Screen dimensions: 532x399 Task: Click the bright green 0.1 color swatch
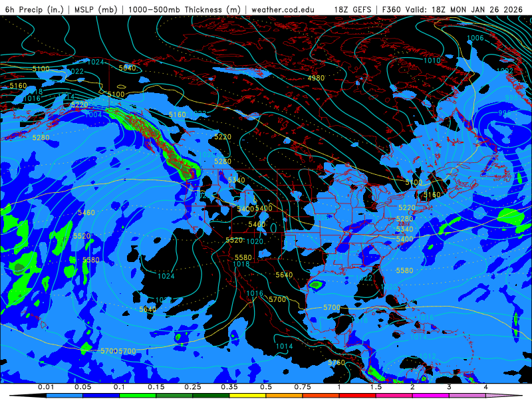coord(138,396)
